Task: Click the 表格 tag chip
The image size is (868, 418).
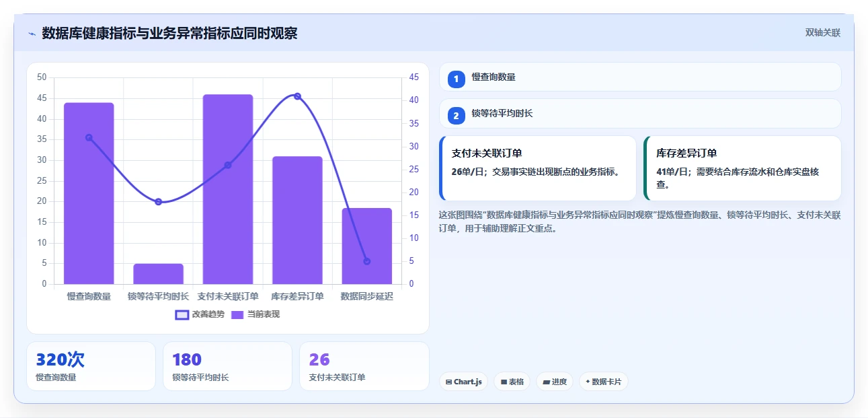Action: [x=512, y=382]
